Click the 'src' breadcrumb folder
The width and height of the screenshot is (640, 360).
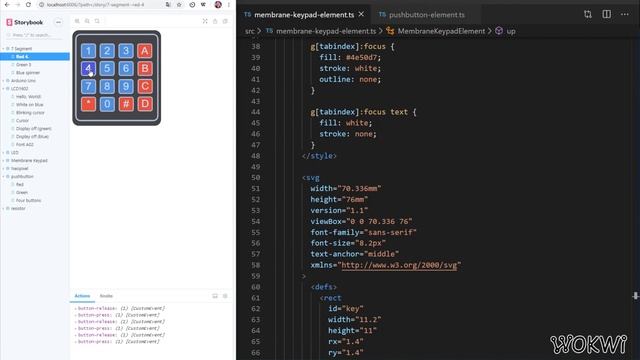250,31
